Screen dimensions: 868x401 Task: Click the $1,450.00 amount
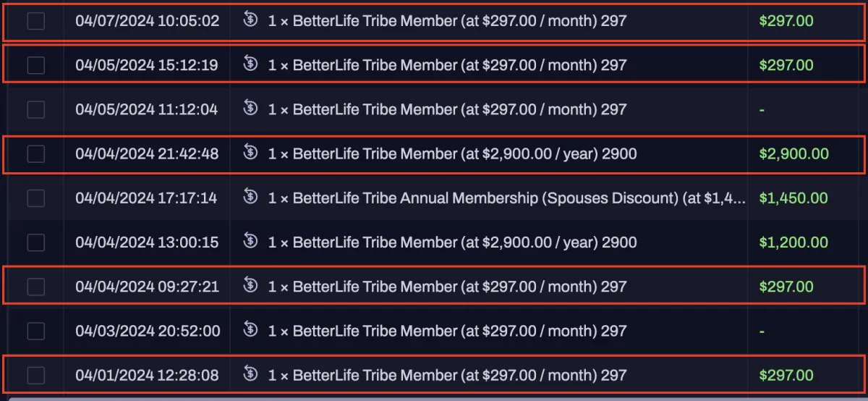click(x=793, y=198)
